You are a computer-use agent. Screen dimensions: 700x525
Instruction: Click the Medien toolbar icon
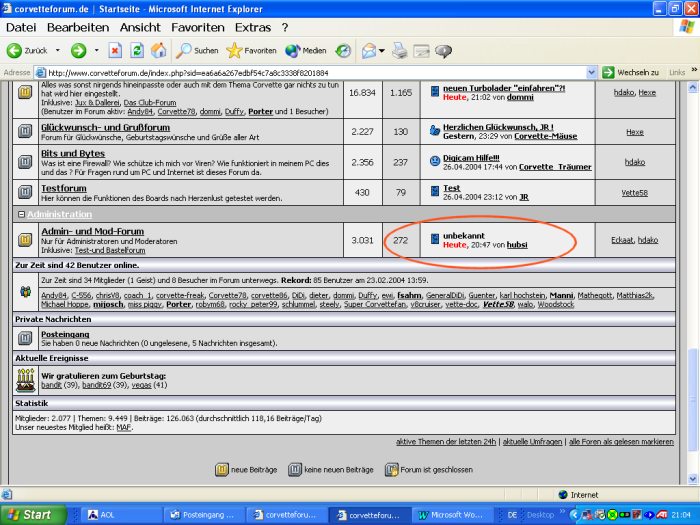(x=306, y=50)
